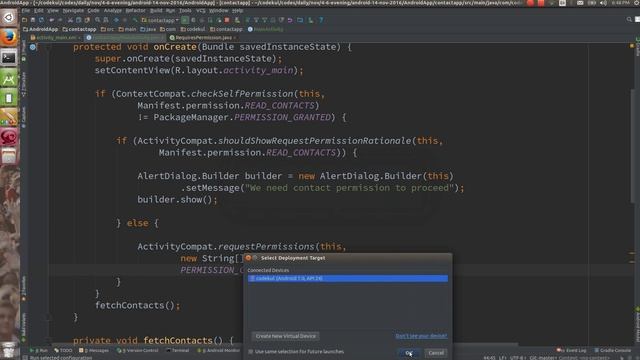640x360 pixels.
Task: Click the java breadcrumb folder
Action: [148, 29]
